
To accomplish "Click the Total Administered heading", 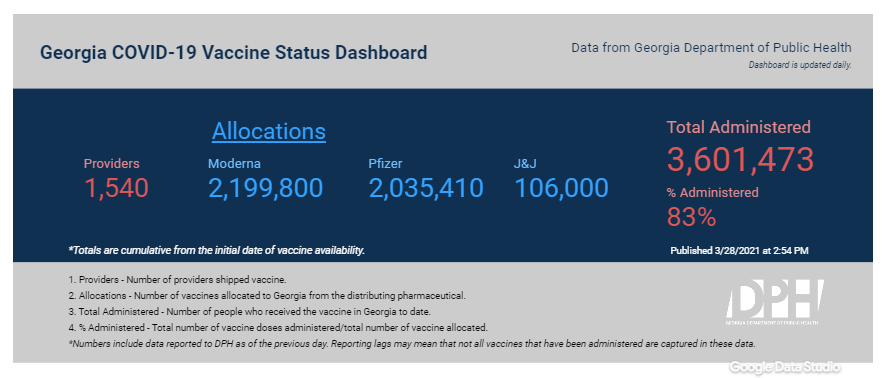I will (x=738, y=127).
